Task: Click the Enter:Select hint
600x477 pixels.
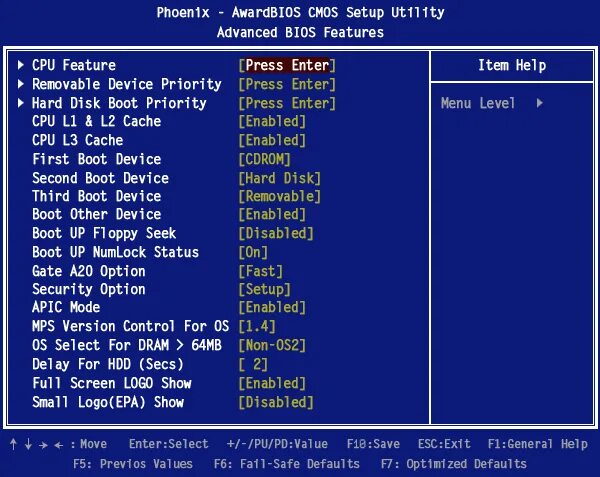Action: [x=169, y=444]
